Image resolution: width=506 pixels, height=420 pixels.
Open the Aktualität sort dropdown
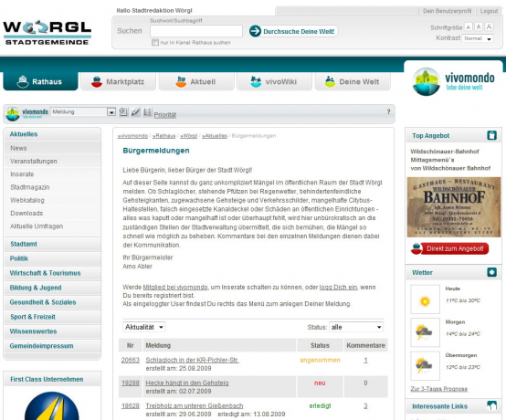point(144,327)
